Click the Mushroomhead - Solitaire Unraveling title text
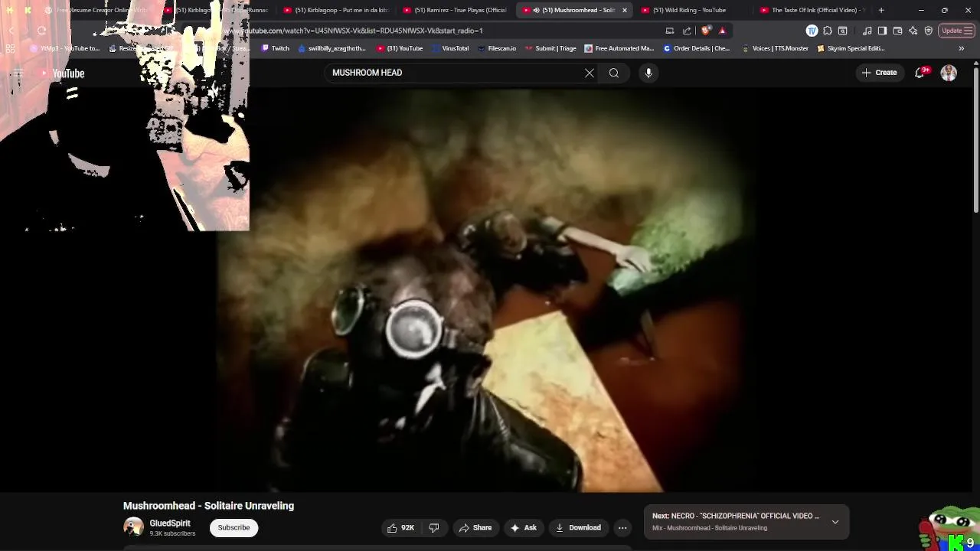The image size is (980, 551). point(208,506)
